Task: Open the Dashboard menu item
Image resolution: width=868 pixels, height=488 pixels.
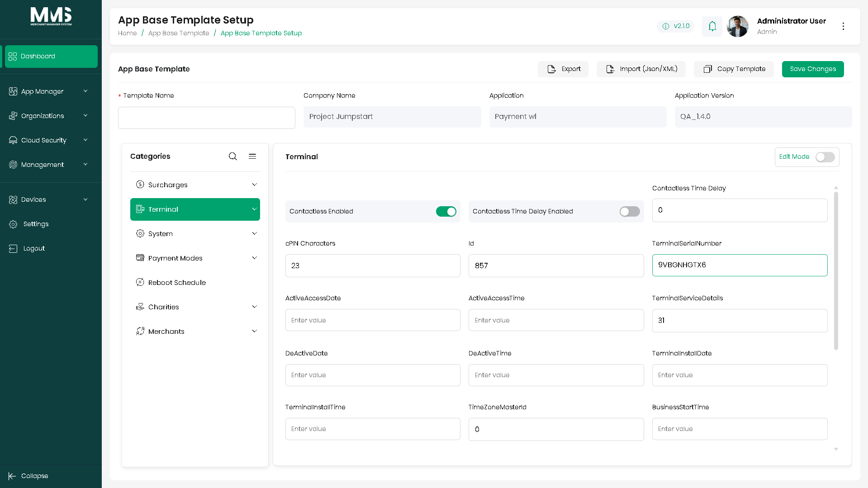Action: pos(51,57)
